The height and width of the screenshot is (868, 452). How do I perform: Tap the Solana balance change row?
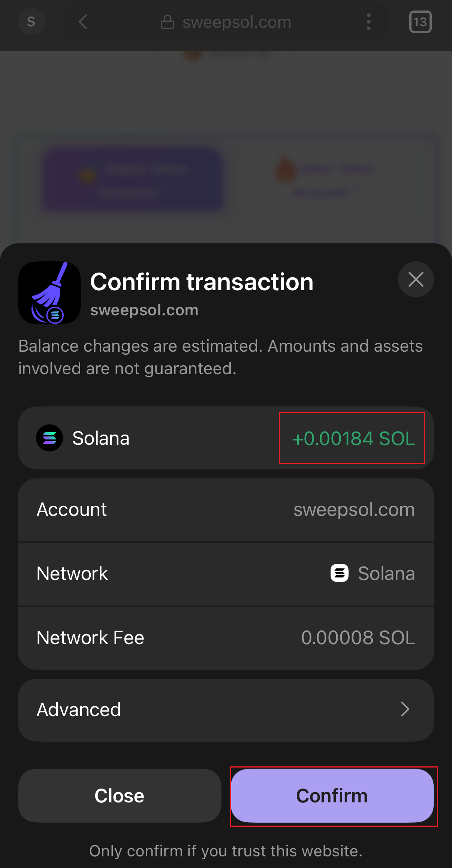coord(226,438)
